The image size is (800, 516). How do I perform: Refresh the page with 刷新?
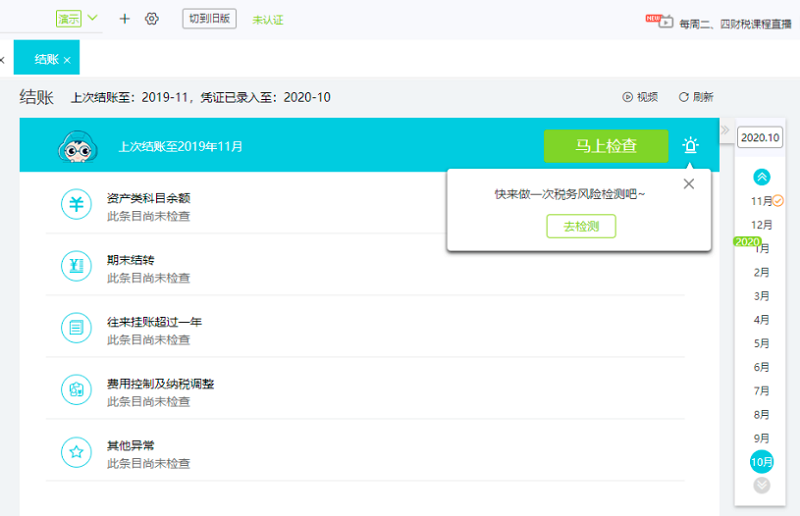coord(696,97)
